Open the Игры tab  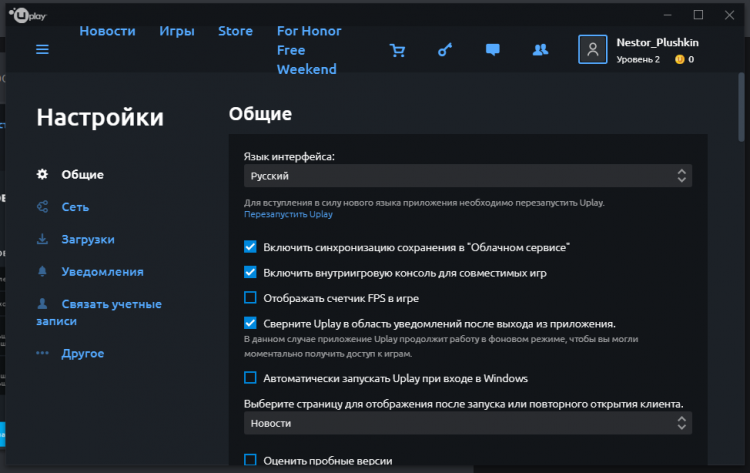coord(176,31)
